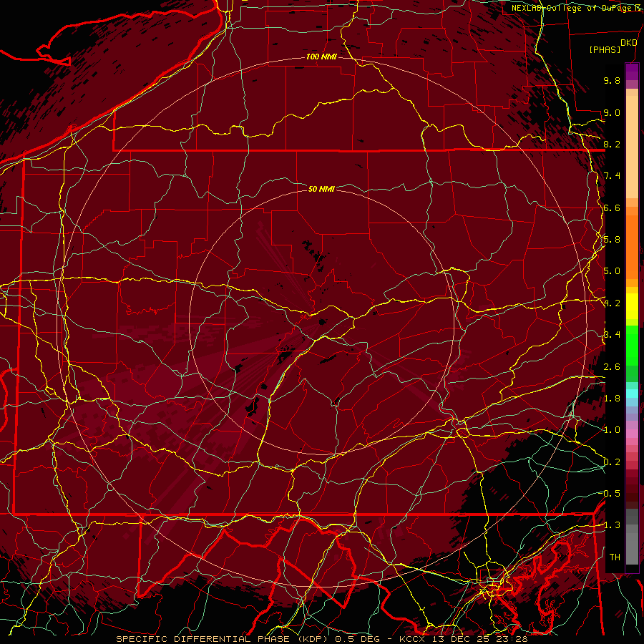The width and height of the screenshot is (644, 644).
Task: Click the "6.6" scale value
Action: [x=612, y=208]
